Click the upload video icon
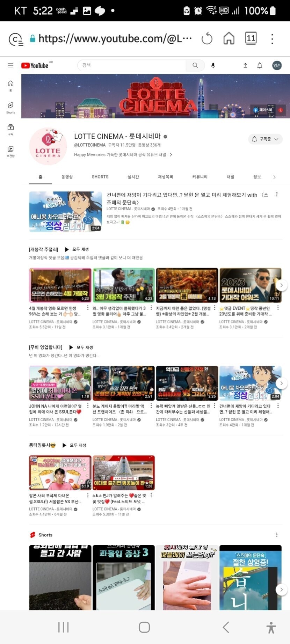The width and height of the screenshot is (290, 644). coord(245,65)
